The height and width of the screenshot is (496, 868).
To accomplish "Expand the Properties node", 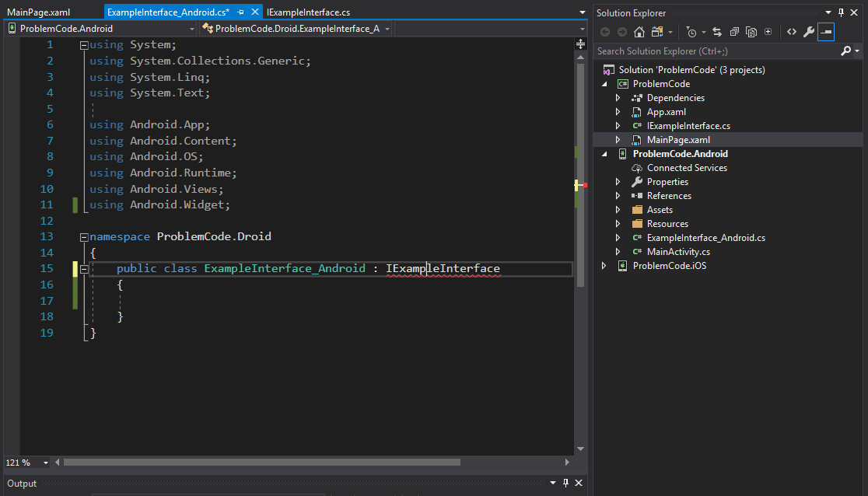I will [x=618, y=182].
